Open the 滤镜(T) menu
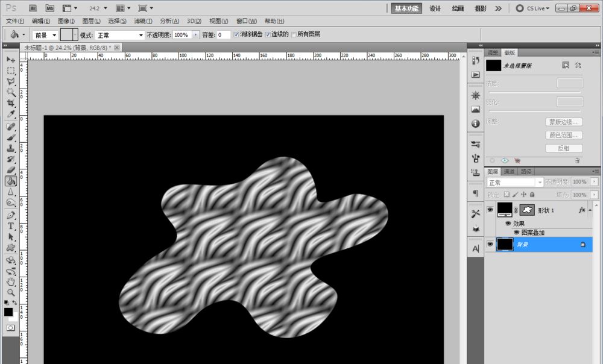This screenshot has height=364, width=603. click(x=143, y=21)
